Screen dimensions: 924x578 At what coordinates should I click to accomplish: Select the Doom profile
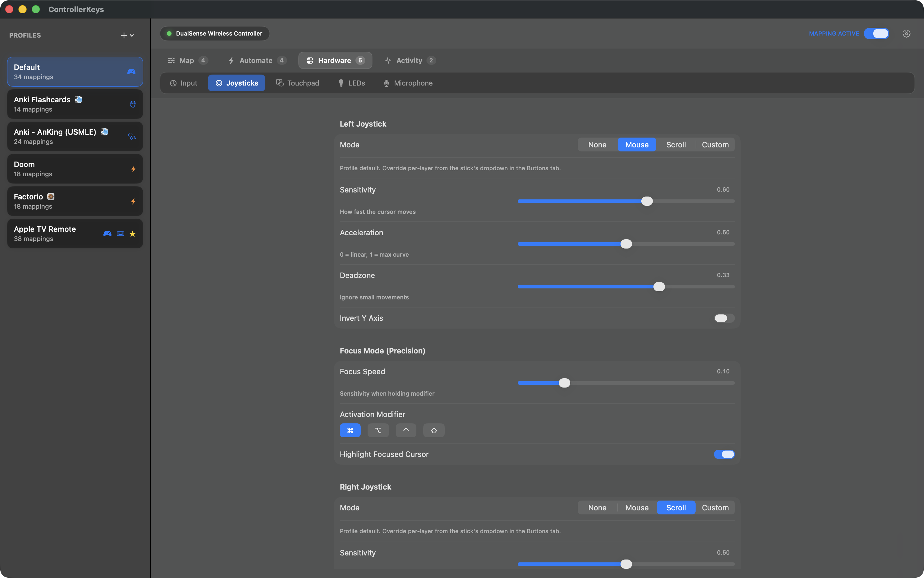(75, 169)
